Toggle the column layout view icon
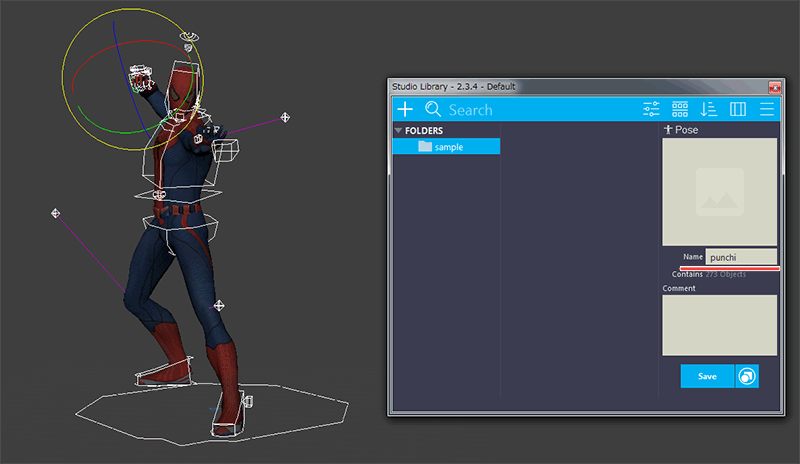This screenshot has height=464, width=800. click(738, 110)
